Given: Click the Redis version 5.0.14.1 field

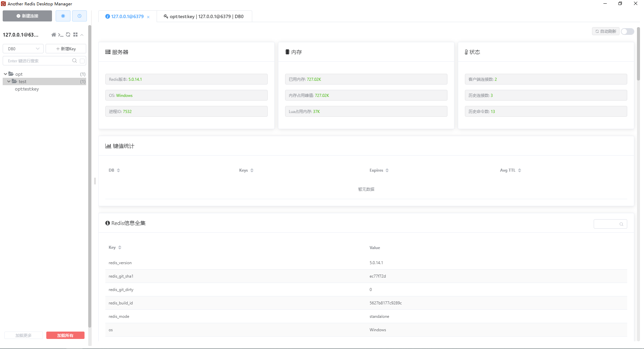Looking at the screenshot, I should pos(186,79).
